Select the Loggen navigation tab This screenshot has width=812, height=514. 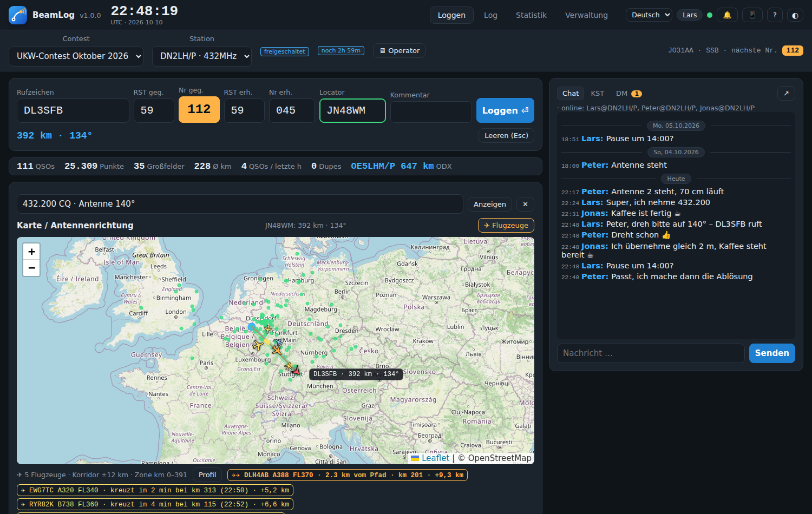(451, 15)
